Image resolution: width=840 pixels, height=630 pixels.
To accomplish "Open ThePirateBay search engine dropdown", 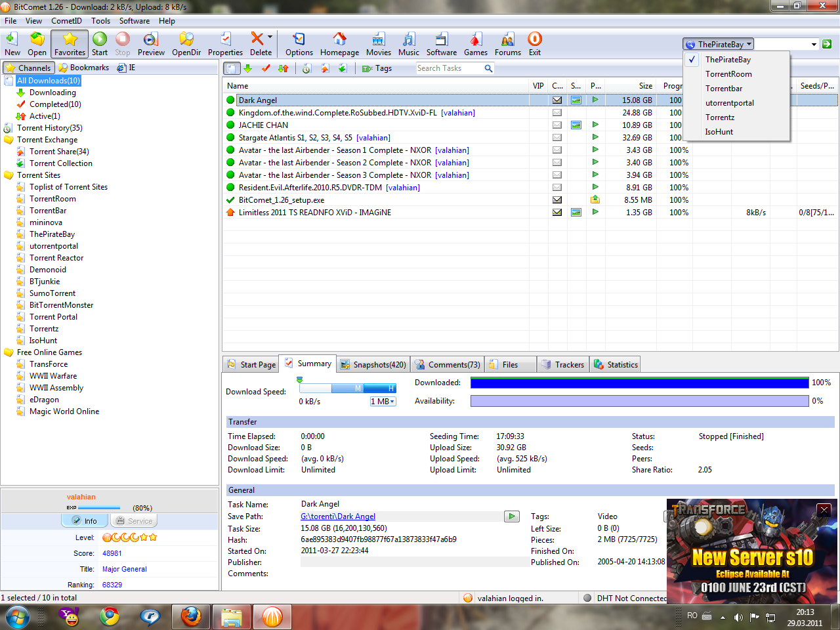I will tap(719, 44).
